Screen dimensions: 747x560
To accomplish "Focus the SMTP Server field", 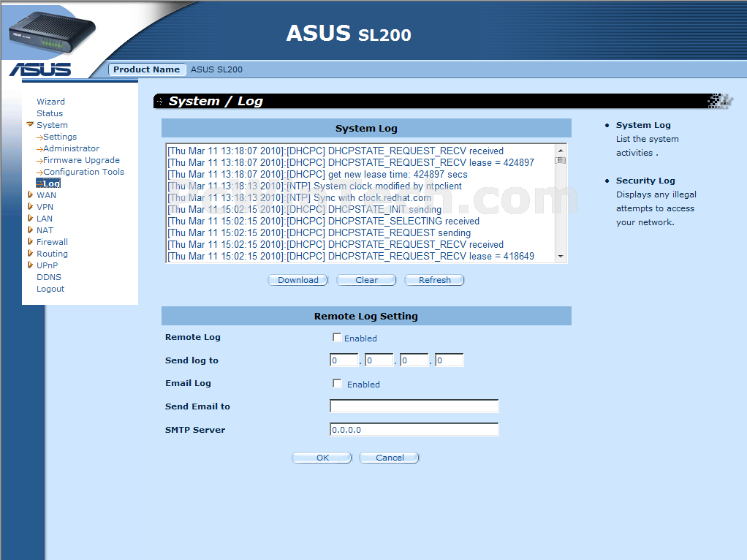I will (414, 429).
